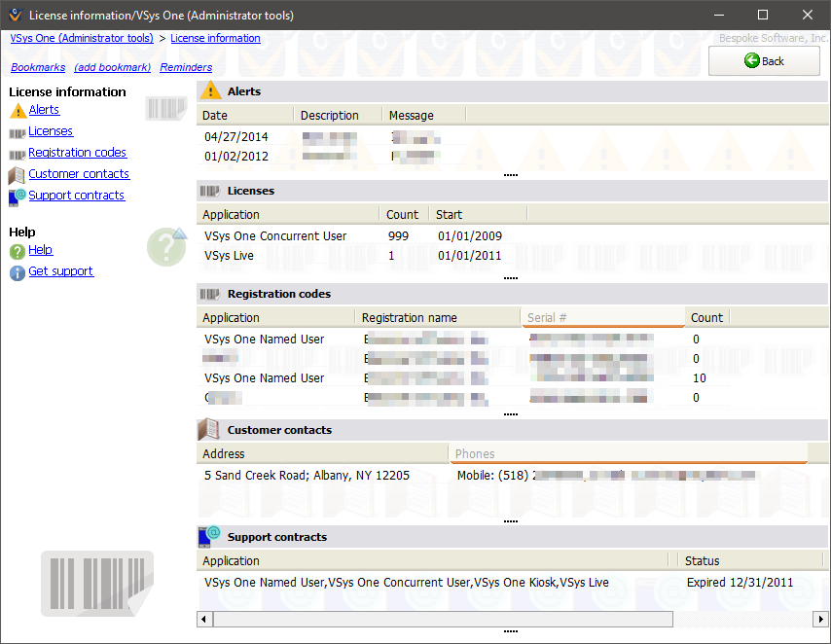Click the barcode icon beside Licenses link
The image size is (831, 644).
tap(18, 132)
